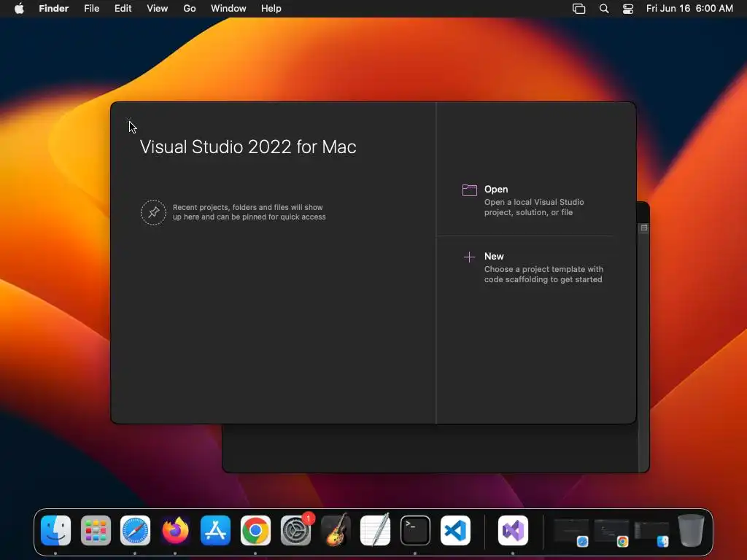Open Terminal from the Dock
Viewport: 747px width, 560px height.
[x=415, y=531]
